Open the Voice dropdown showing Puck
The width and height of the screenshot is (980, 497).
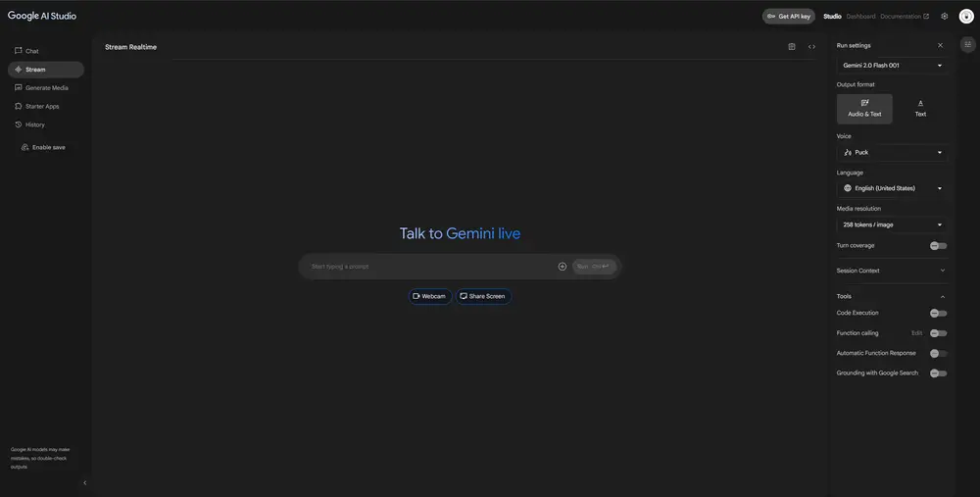[892, 153]
